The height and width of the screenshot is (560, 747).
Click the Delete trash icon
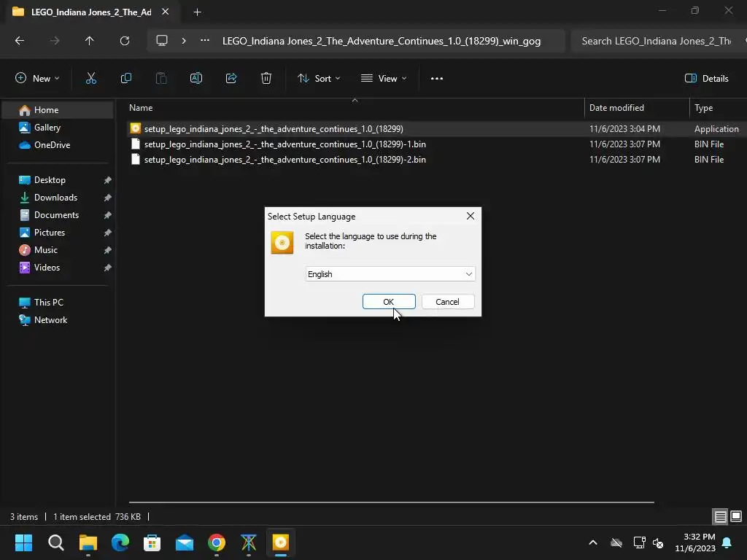266,79
